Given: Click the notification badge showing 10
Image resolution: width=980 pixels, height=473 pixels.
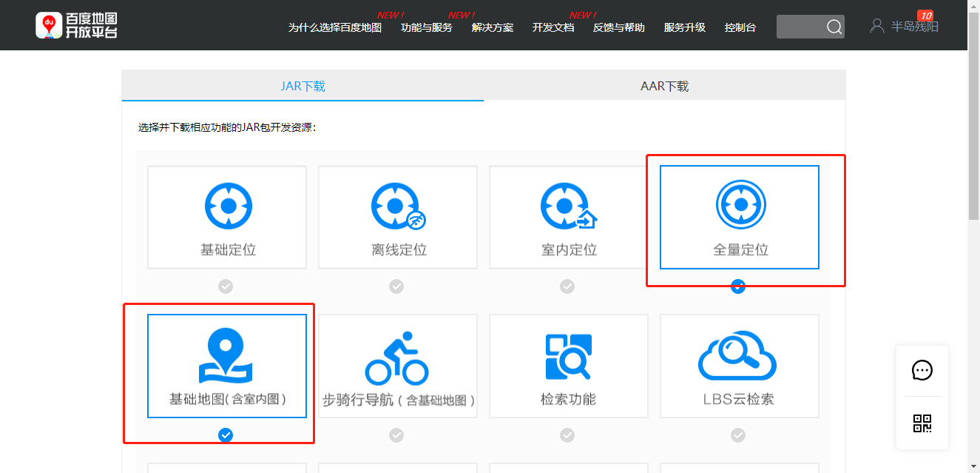Looking at the screenshot, I should (x=925, y=15).
